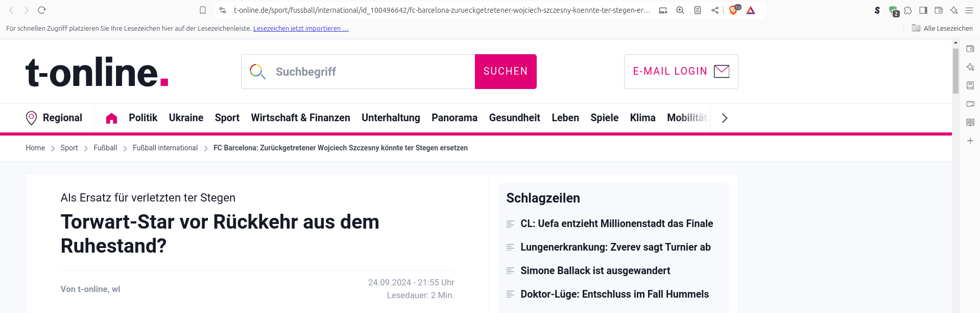Click Fußball international in the breadcrumb

(165, 148)
